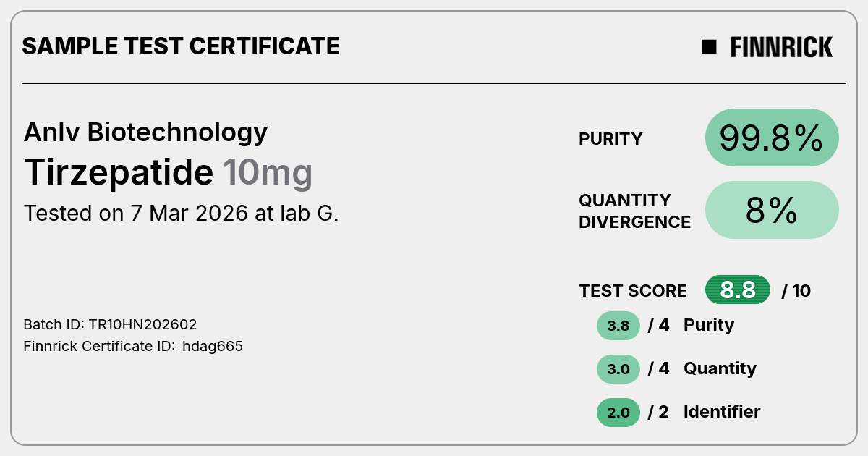Click the PURITY label beside 99.8%
This screenshot has height=456, width=868.
tap(610, 139)
